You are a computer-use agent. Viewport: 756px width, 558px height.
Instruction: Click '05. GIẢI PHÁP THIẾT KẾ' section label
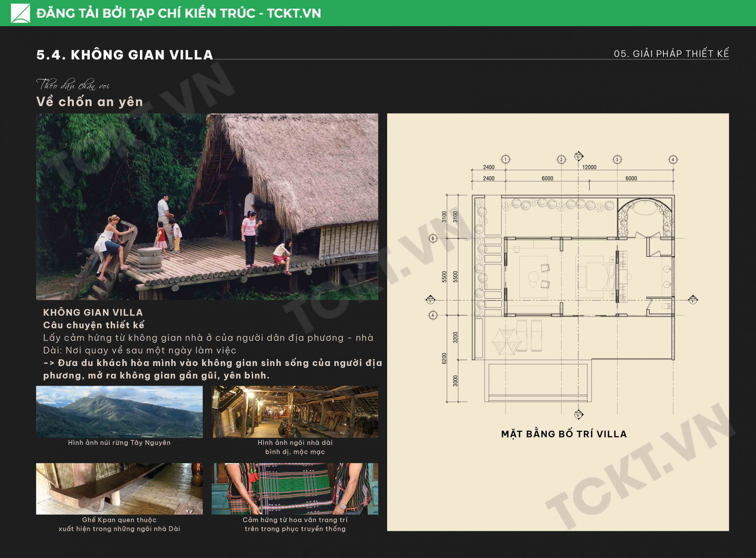pyautogui.click(x=671, y=54)
